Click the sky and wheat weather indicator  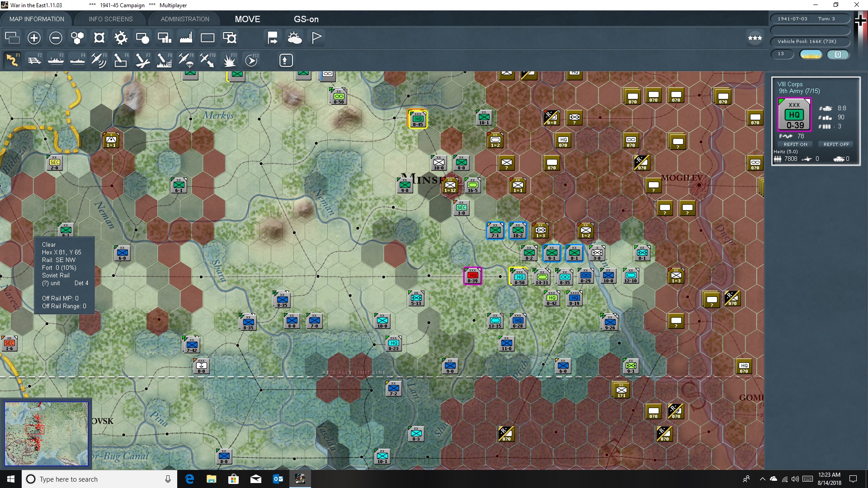point(811,54)
